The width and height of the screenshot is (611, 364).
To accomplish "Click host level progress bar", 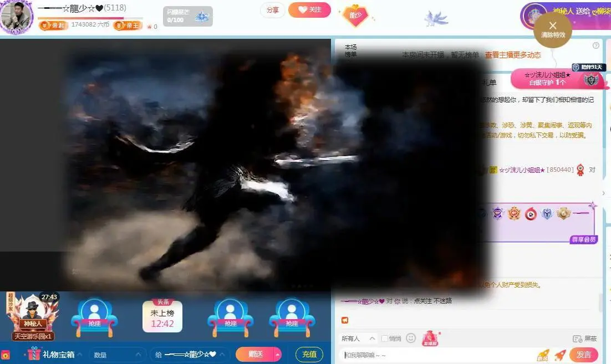I will [90, 18].
